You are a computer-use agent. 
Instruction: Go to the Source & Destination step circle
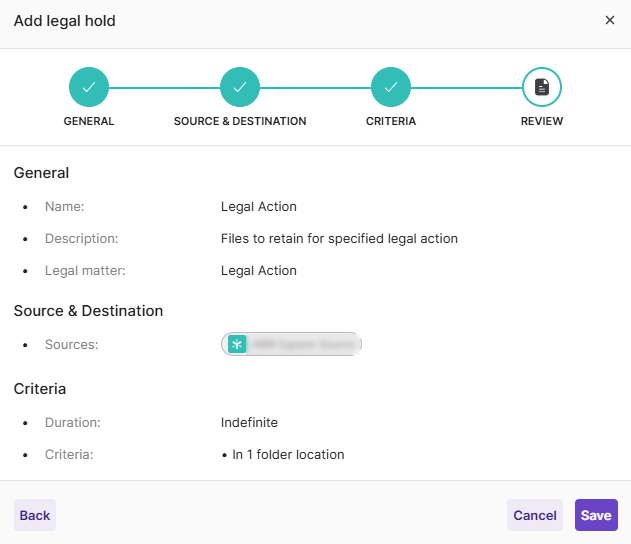coord(240,87)
